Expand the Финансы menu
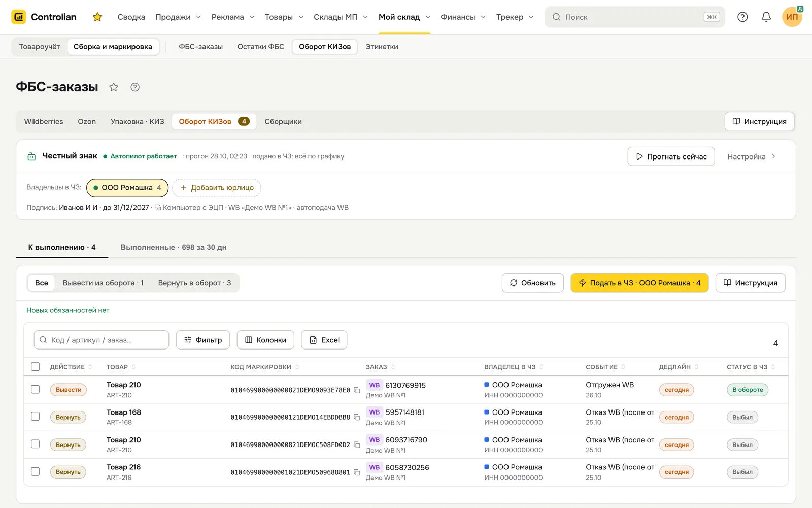812x508 pixels. pyautogui.click(x=463, y=17)
